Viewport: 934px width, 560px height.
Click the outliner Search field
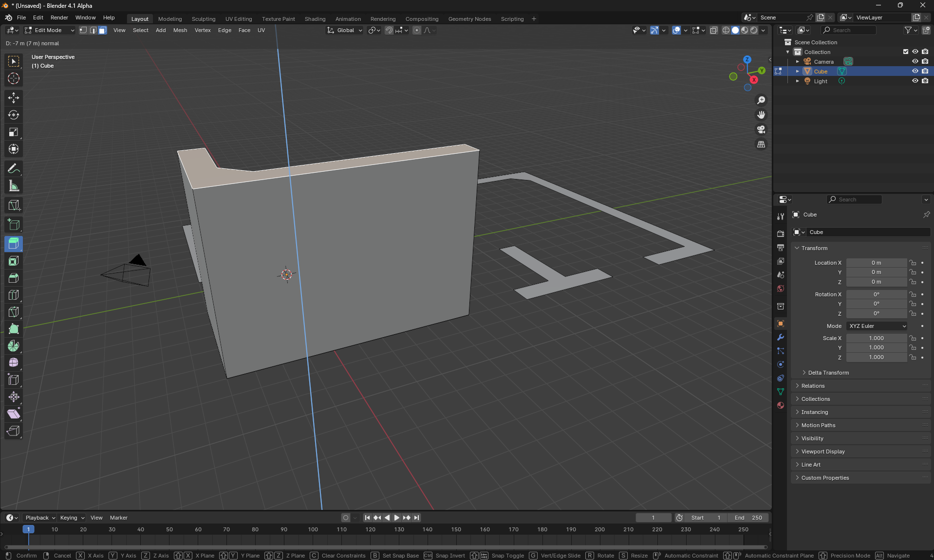click(x=849, y=30)
